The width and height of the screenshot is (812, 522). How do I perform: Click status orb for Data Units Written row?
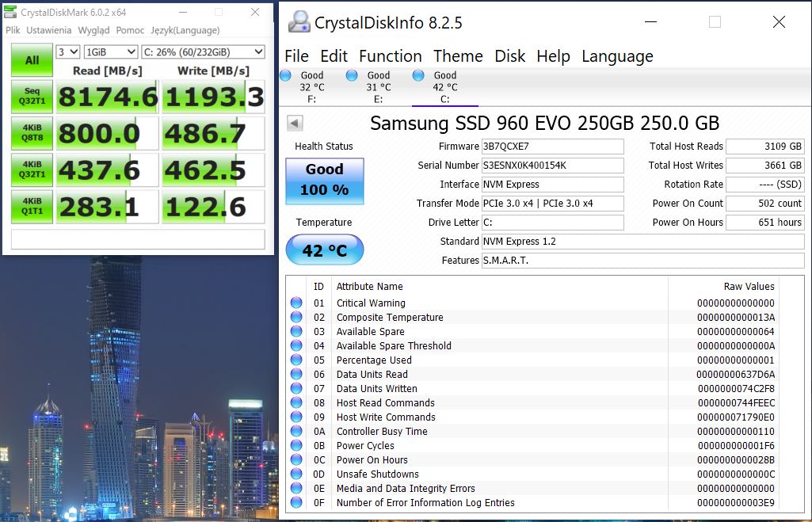pos(296,388)
